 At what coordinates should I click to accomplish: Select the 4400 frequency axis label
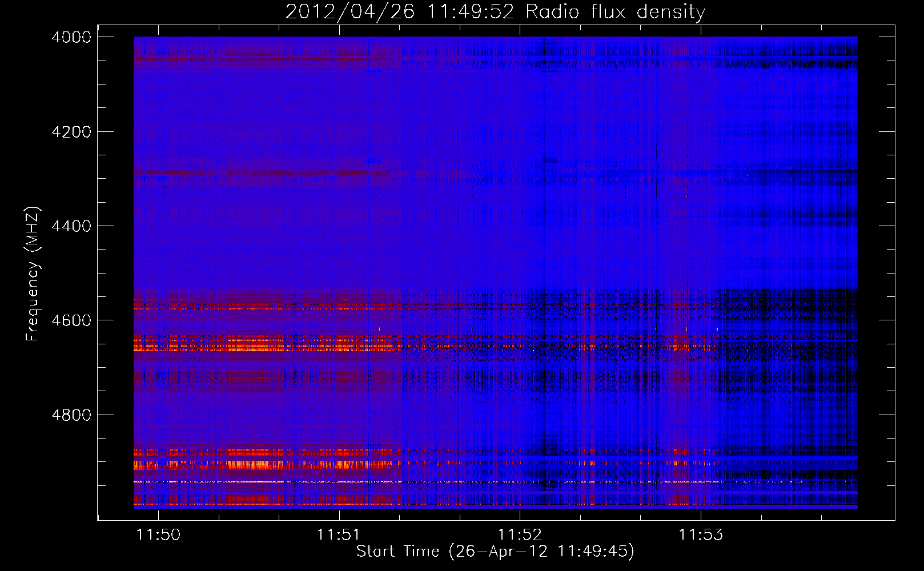[71, 226]
